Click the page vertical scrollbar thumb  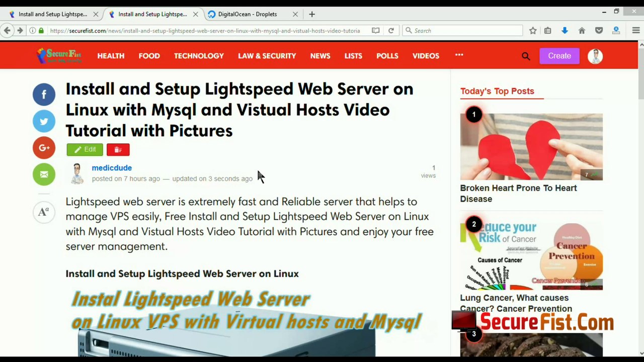(641, 74)
